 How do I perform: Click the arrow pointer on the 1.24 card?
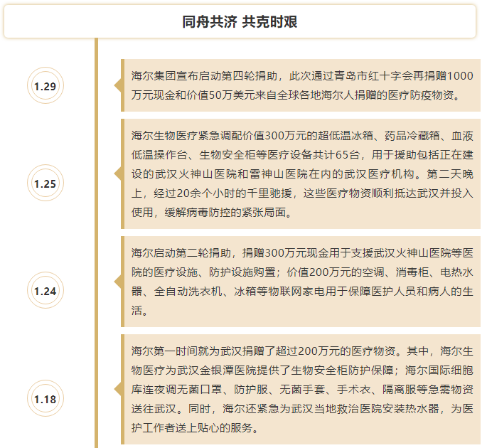[117, 282]
